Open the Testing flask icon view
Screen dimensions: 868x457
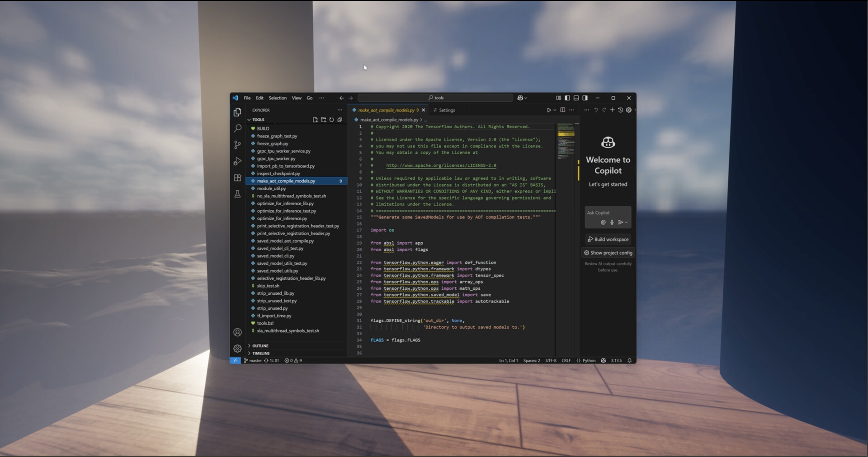[237, 194]
